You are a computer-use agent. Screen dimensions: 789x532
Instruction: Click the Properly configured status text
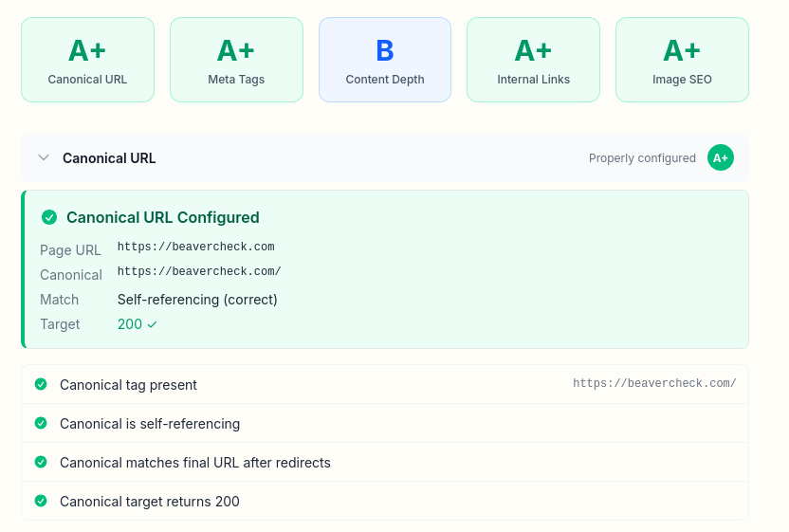point(642,158)
